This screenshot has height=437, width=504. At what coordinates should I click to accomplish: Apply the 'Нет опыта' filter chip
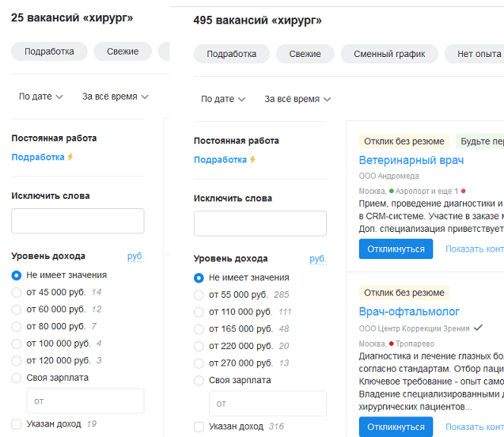coord(479,54)
